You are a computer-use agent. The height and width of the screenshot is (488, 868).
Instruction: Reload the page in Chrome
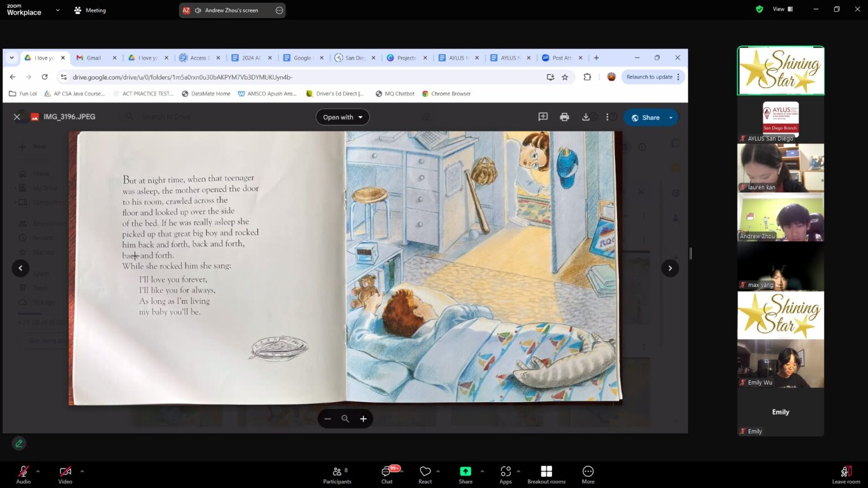(45, 77)
